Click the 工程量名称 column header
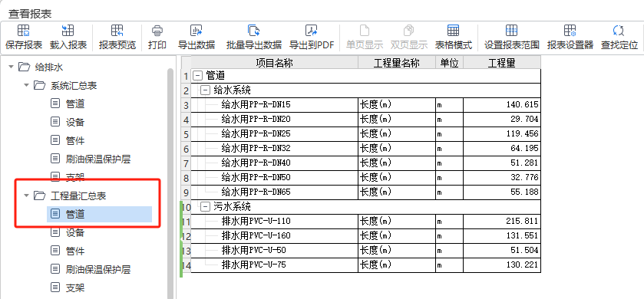This screenshot has height=299, width=644. click(397, 62)
